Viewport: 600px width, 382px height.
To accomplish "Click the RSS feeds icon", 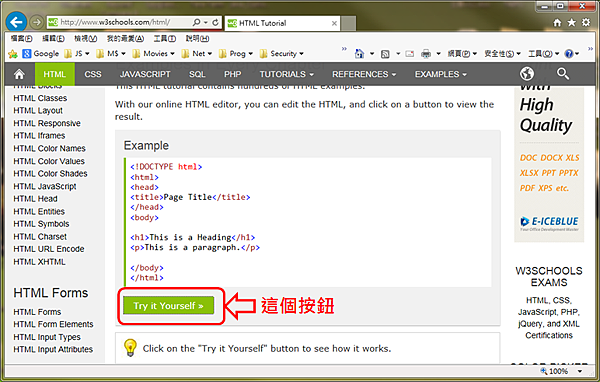I will click(385, 54).
